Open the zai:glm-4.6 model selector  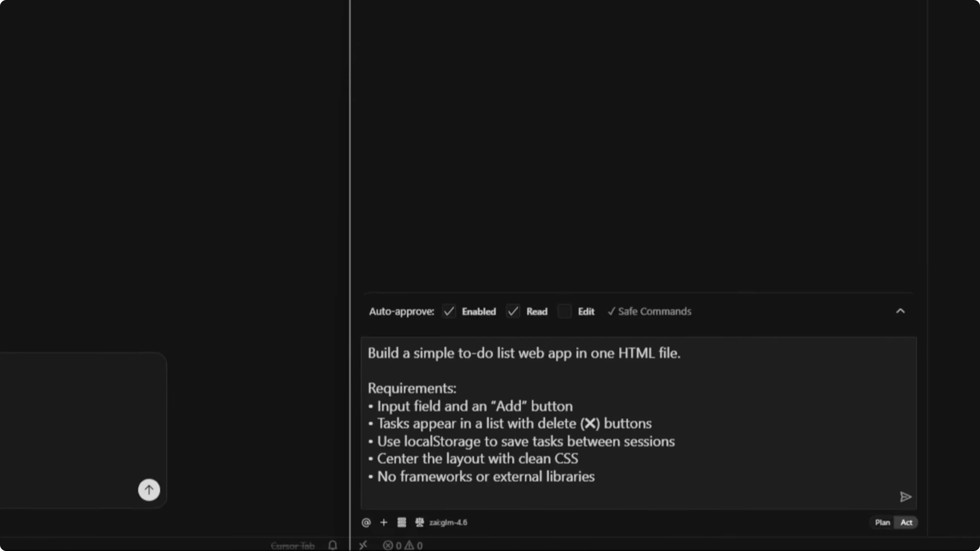[448, 523]
